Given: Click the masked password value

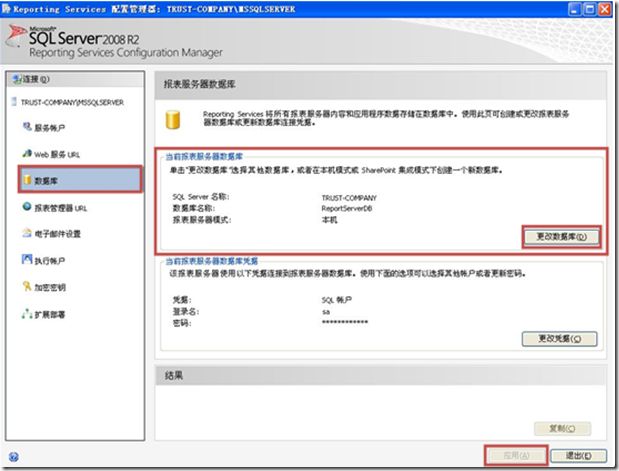Looking at the screenshot, I should pos(345,323).
